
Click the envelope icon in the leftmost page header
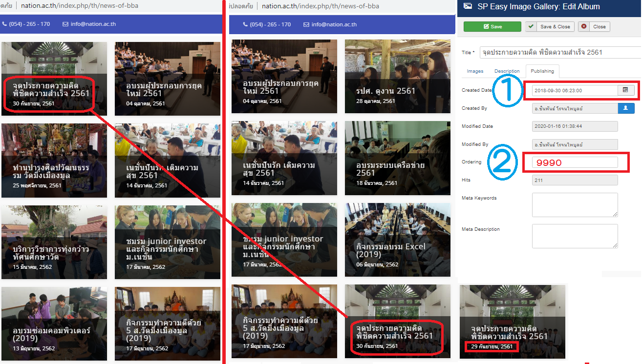(x=65, y=24)
